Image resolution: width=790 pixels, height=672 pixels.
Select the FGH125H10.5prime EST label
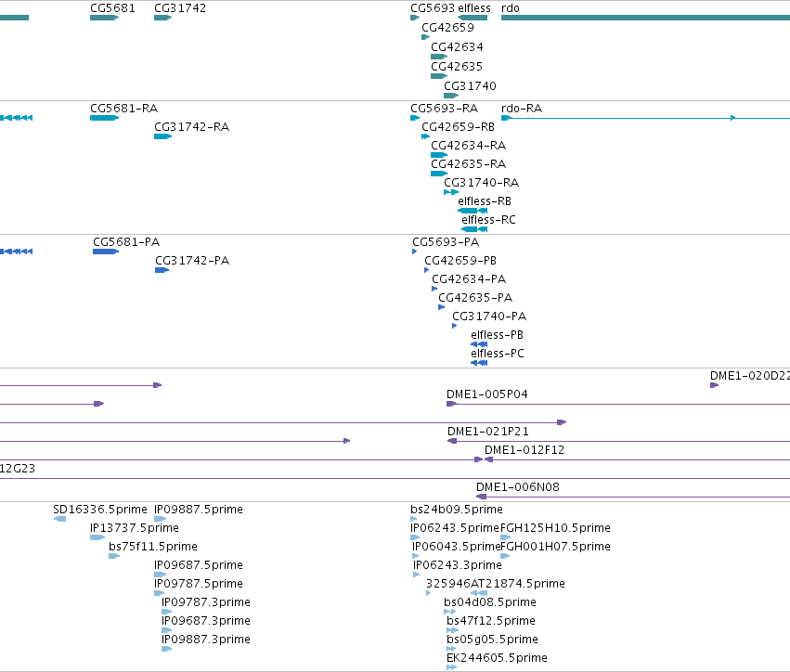click(x=555, y=528)
